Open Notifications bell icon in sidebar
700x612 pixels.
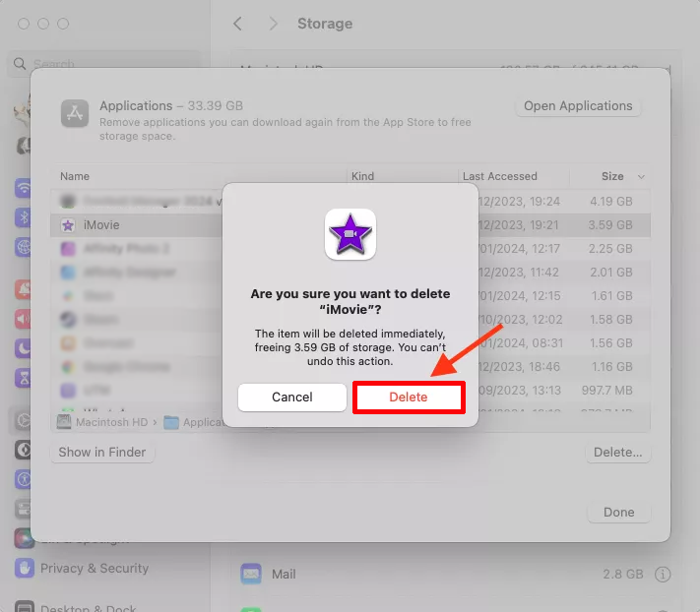coord(24,289)
